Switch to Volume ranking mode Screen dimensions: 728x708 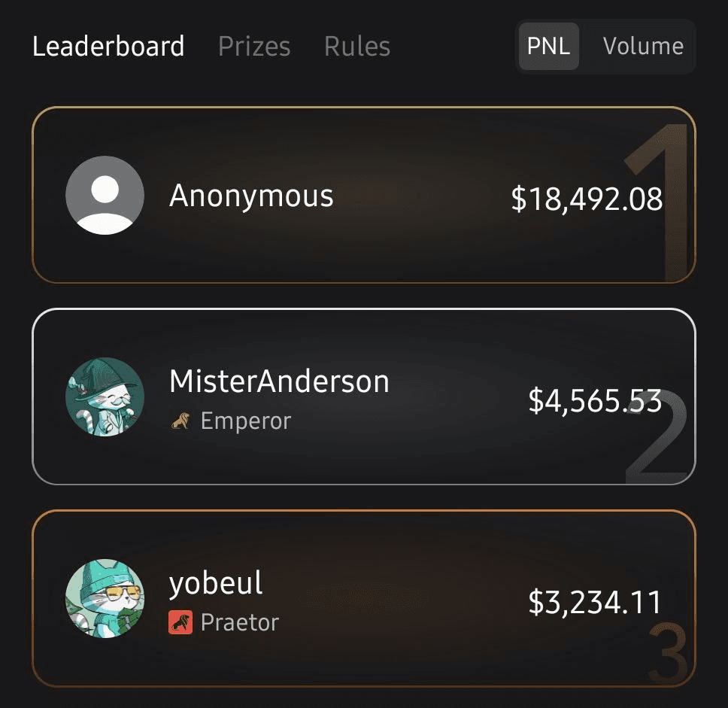click(642, 46)
